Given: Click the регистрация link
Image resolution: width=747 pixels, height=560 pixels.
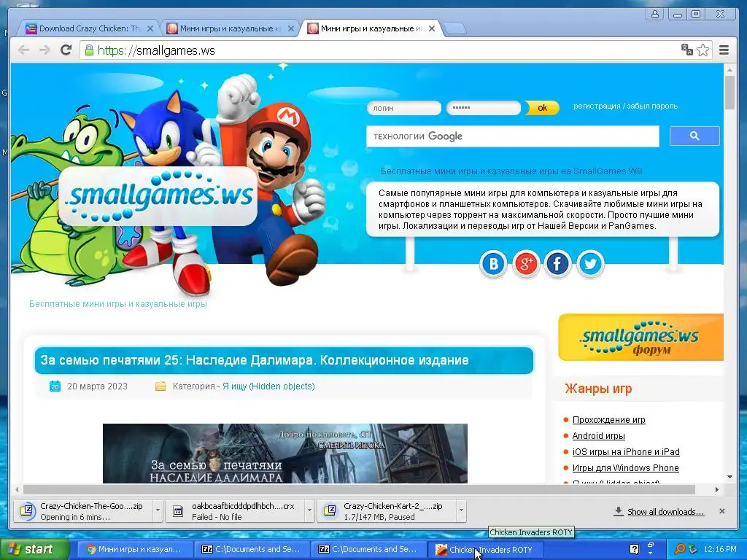Looking at the screenshot, I should (597, 106).
